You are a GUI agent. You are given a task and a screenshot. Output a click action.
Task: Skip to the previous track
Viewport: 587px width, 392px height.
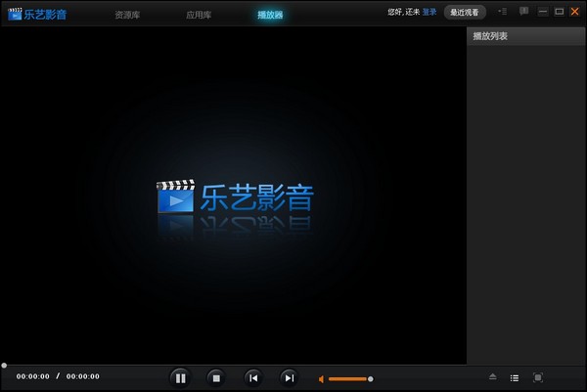pos(252,377)
